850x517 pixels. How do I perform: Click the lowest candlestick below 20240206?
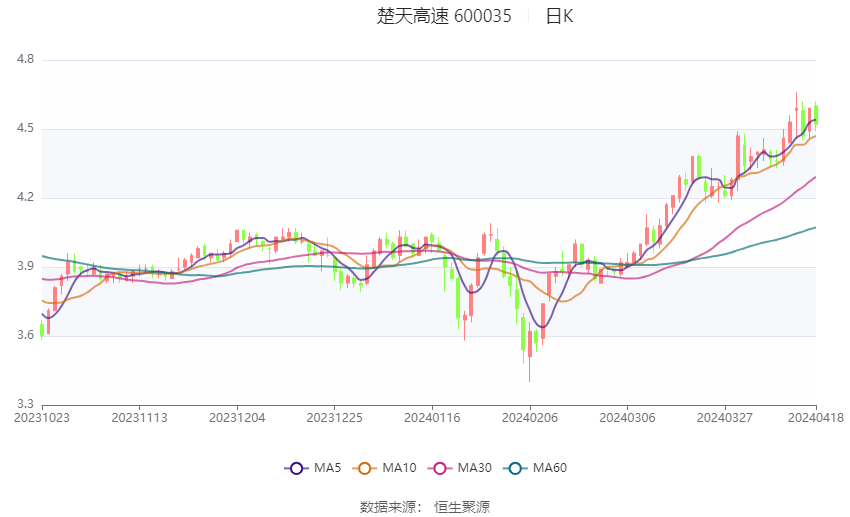point(530,352)
